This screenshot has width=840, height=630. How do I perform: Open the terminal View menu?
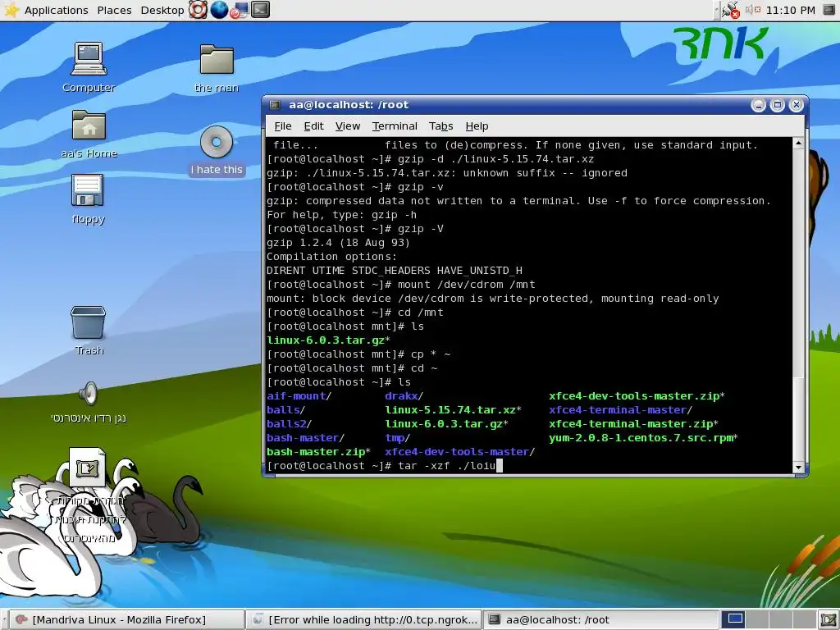point(348,126)
